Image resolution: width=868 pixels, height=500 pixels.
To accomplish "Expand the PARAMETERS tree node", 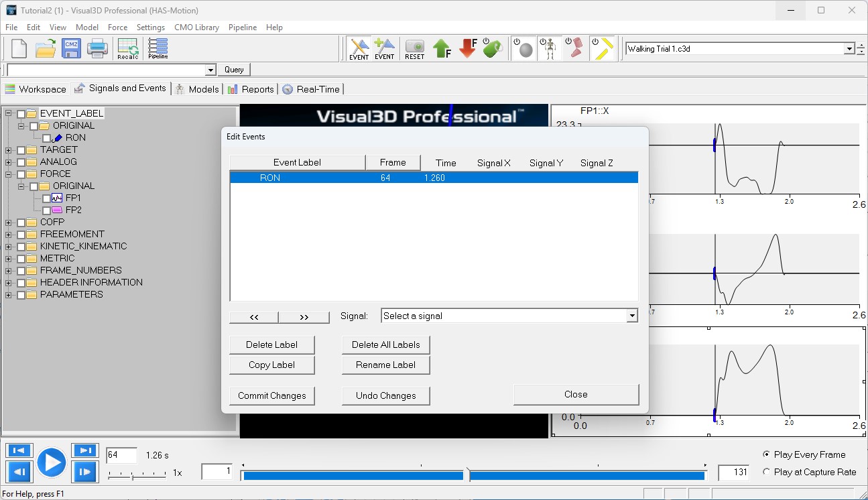I will (9, 295).
